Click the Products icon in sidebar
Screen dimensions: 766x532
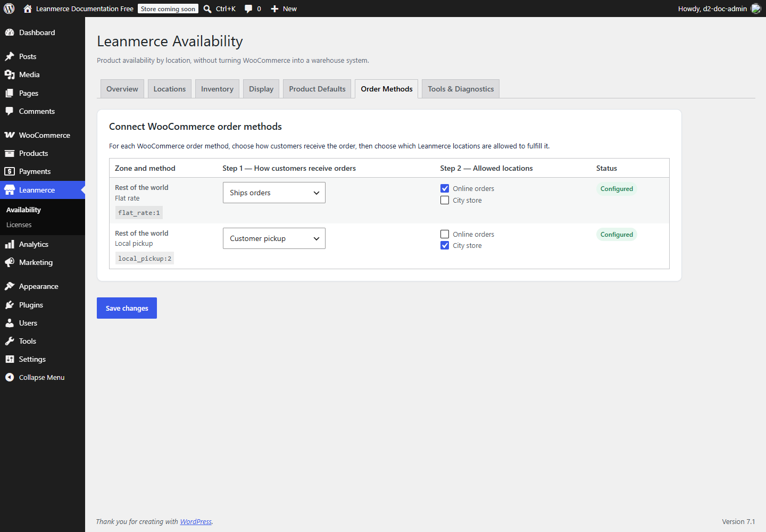pos(10,153)
